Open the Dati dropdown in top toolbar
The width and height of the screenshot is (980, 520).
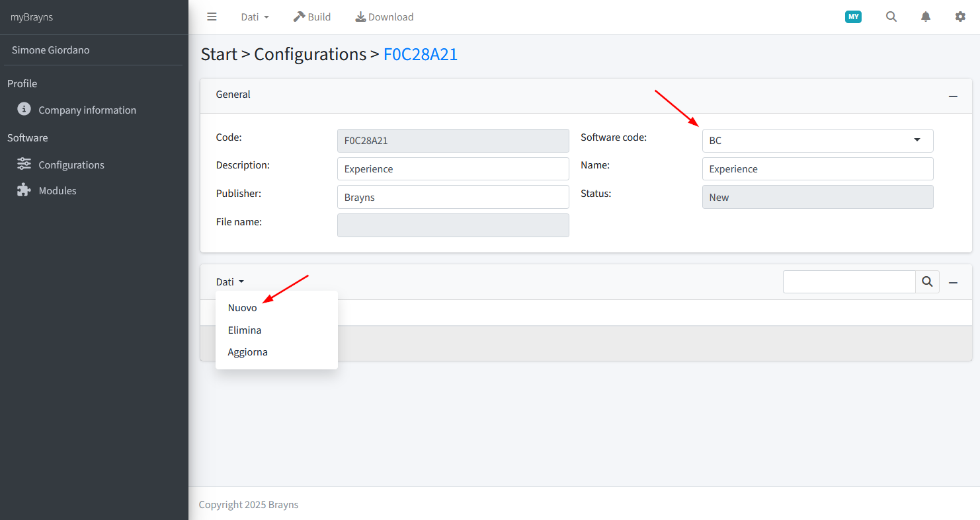click(255, 17)
